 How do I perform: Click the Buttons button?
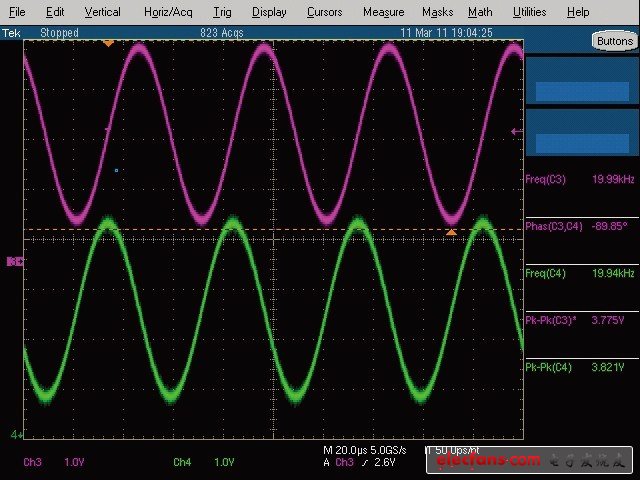coord(613,41)
